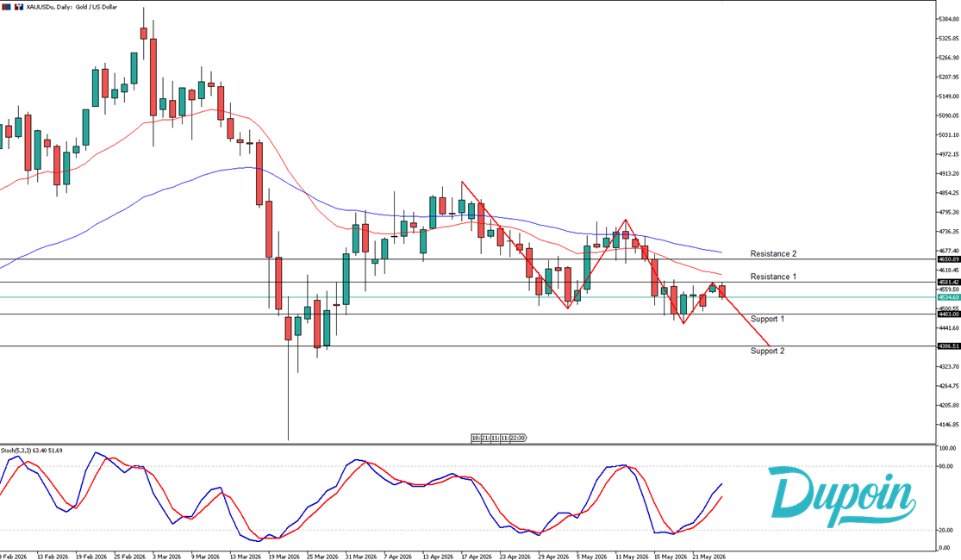Click the "4913.20" price scale value
The width and height of the screenshot is (961, 560).
949,174
